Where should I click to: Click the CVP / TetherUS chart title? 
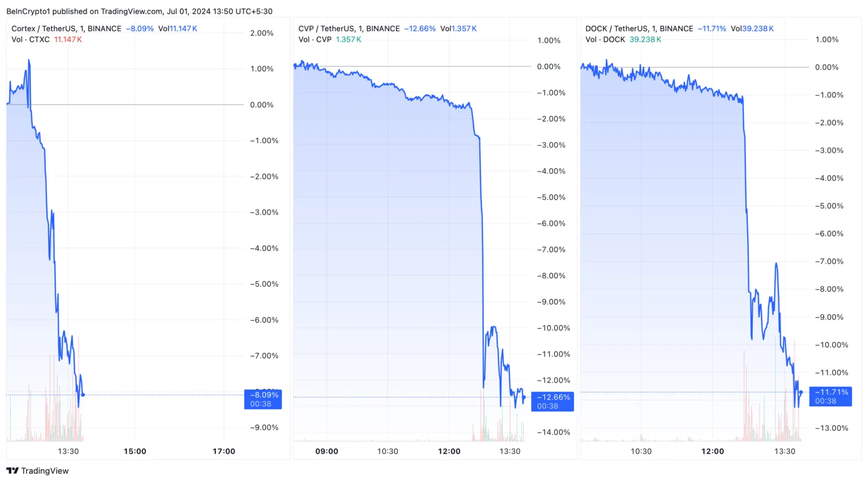[x=349, y=28]
